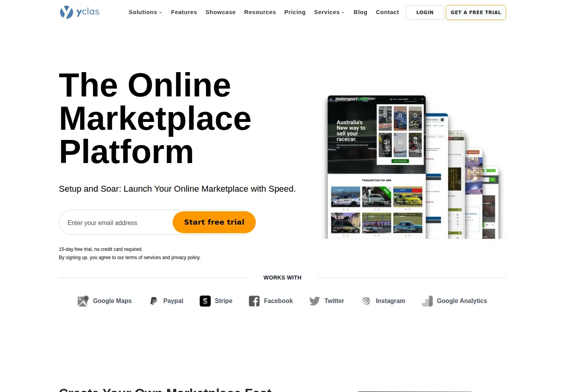The image size is (565, 392).
Task: Click the Twitter text label
Action: [x=334, y=301]
